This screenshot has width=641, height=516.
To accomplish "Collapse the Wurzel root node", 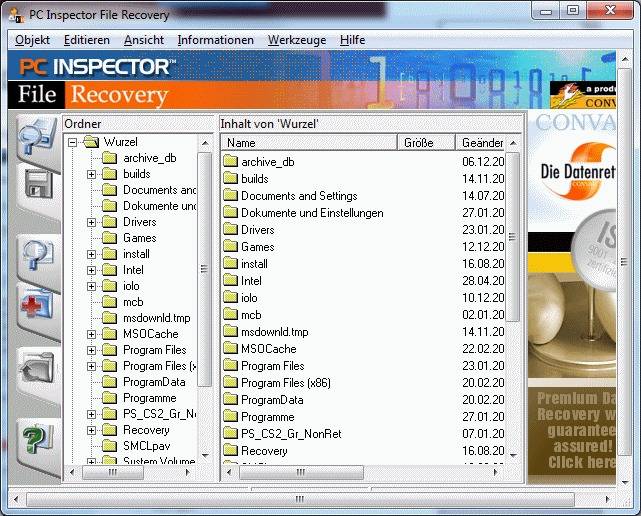I will coord(73,142).
